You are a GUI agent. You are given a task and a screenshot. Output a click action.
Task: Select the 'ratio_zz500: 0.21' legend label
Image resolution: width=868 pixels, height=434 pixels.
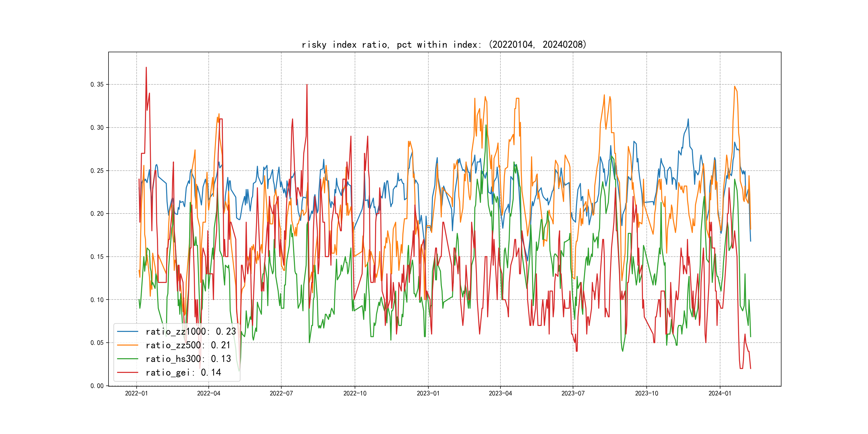point(188,345)
